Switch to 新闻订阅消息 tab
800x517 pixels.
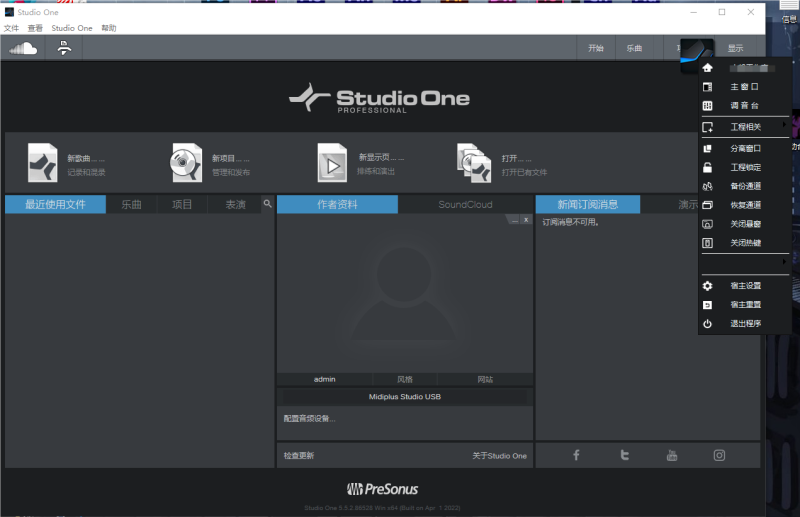pyautogui.click(x=588, y=204)
